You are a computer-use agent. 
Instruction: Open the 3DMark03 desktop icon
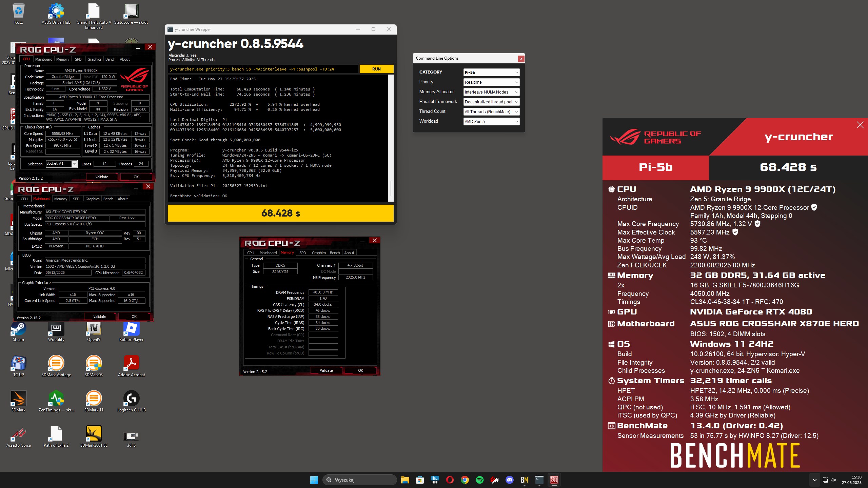(x=94, y=367)
